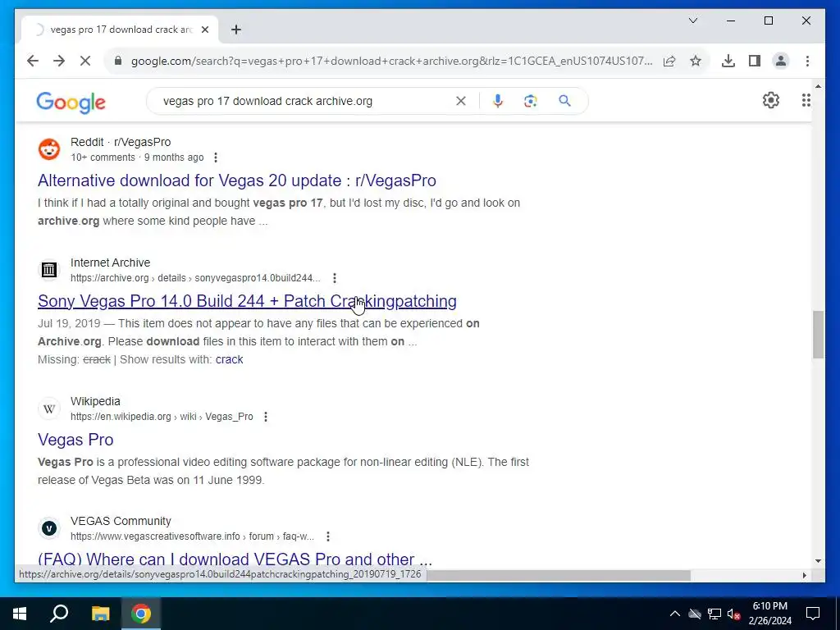Open File Explorer from taskbar
Viewport: 840px width, 630px height.
[100, 614]
